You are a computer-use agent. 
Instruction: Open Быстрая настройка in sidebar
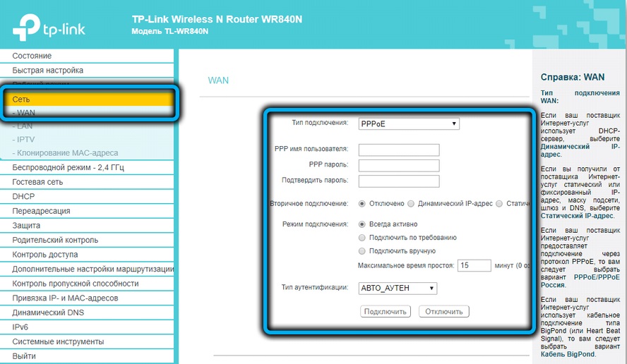coord(87,71)
